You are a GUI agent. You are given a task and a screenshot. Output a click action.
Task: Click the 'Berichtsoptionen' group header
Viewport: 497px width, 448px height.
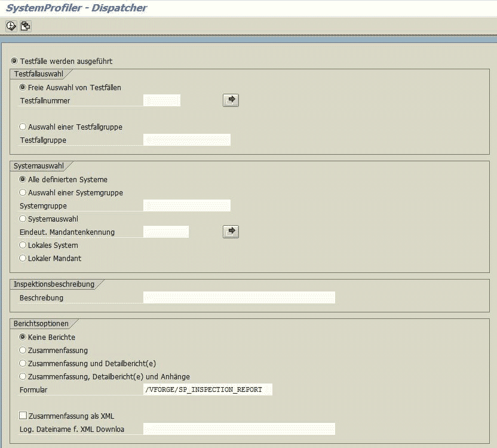tap(41, 323)
